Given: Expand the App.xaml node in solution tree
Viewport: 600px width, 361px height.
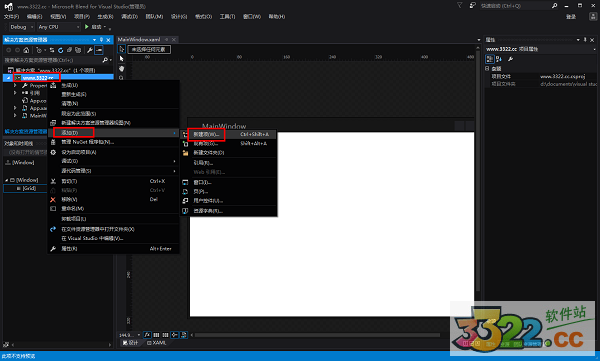Looking at the screenshot, I should coord(15,108).
